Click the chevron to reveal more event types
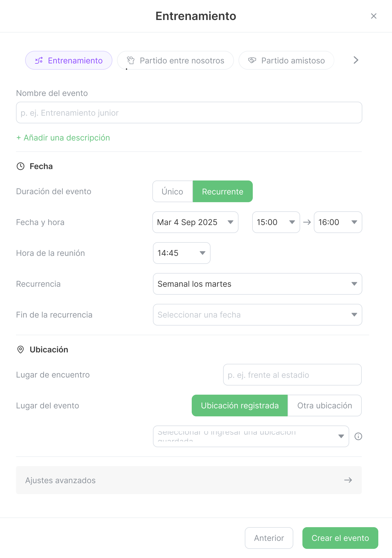 [x=355, y=60]
